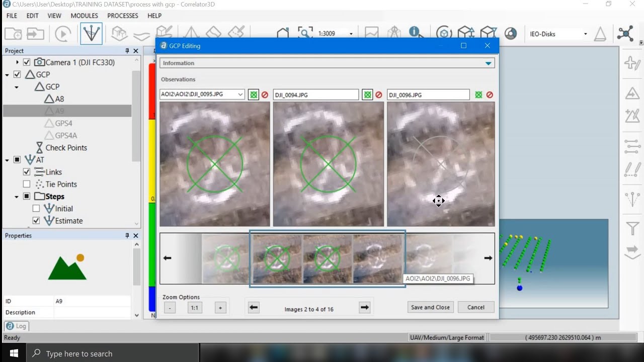Image resolution: width=644 pixels, height=362 pixels.
Task: Click the Cancel button
Action: point(476,307)
